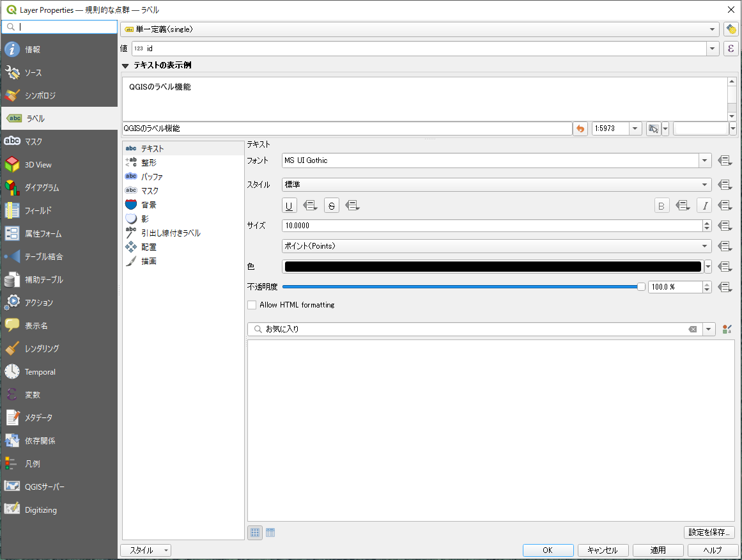Viewport: 742px width, 560px height.
Task: Click the Temporal clock icon
Action: [12, 371]
